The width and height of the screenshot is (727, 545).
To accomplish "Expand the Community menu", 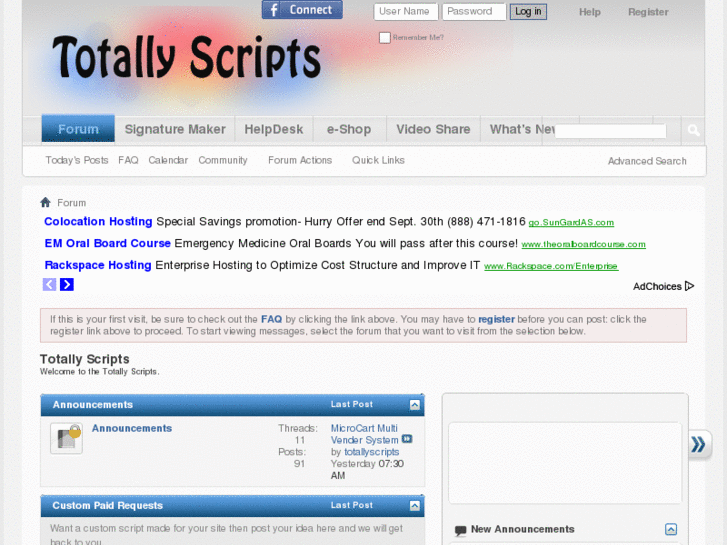I will click(223, 160).
